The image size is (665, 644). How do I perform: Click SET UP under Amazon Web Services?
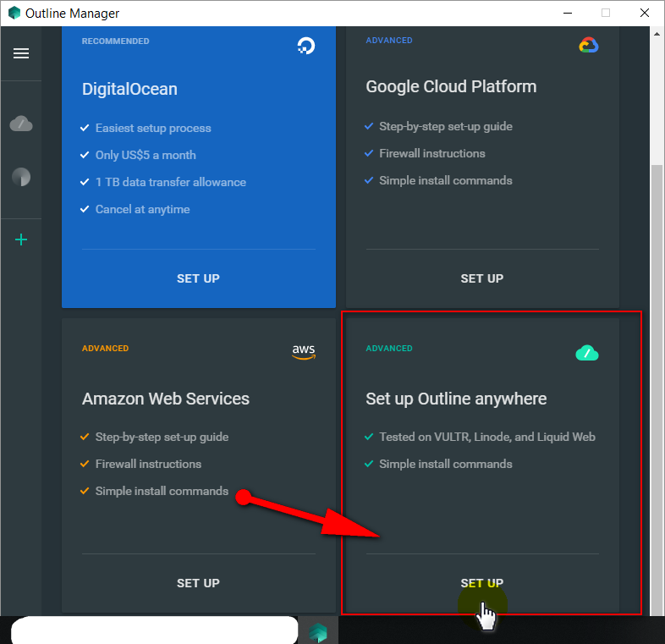tap(198, 583)
